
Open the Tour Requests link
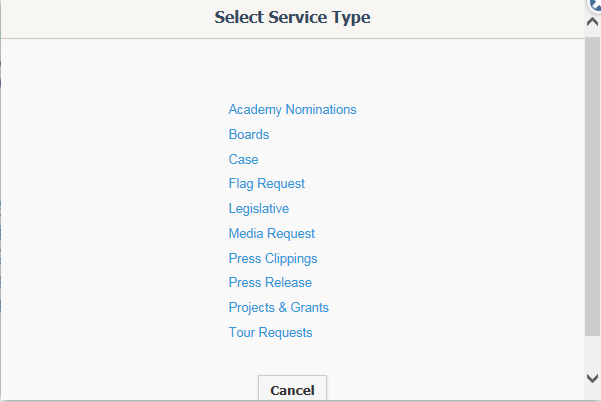click(271, 332)
